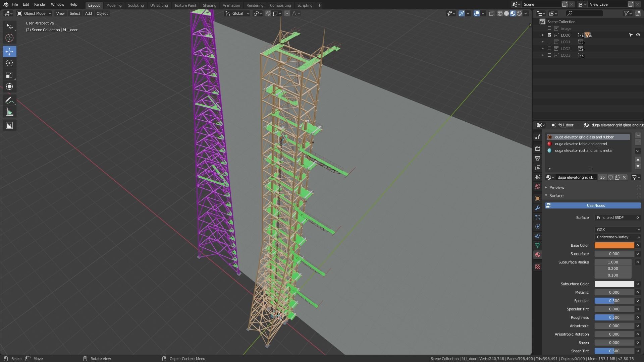644x362 pixels.
Task: Select the Cursor tool
Action: click(9, 38)
